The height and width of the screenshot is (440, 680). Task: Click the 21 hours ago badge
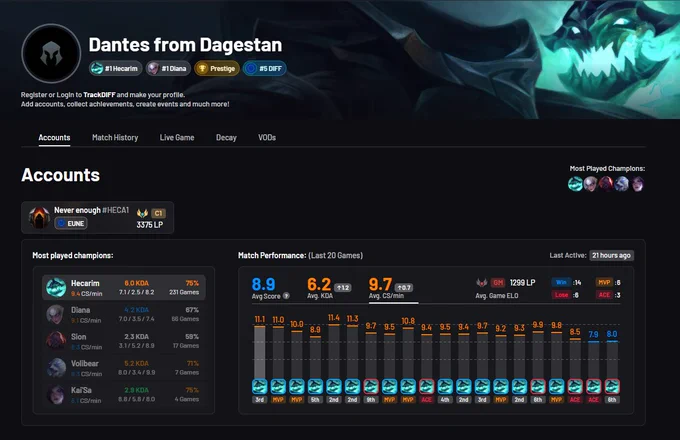(611, 255)
